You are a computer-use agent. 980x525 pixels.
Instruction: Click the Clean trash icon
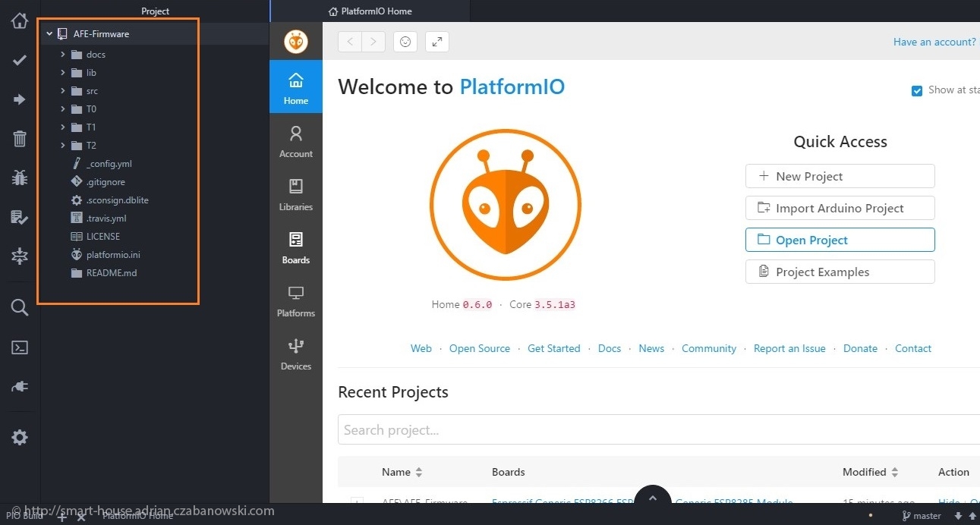tap(20, 139)
